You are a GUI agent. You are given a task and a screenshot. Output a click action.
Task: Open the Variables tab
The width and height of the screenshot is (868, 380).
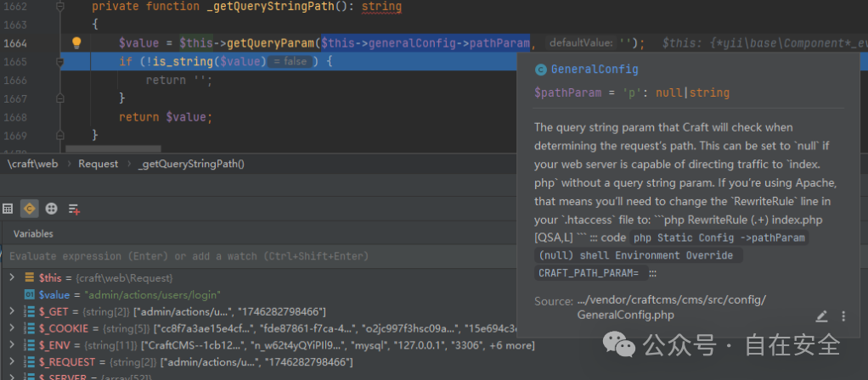click(33, 234)
